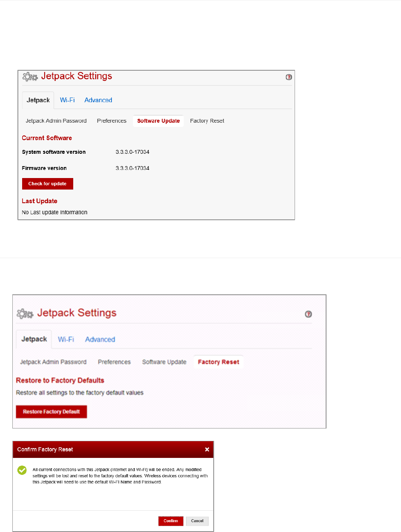The height and width of the screenshot is (532, 401).
Task: Select Factory Reset subtab in lower panel
Action: coord(218,362)
